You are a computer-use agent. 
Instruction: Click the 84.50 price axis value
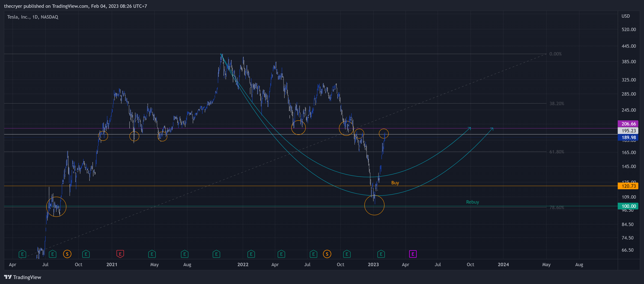[628, 224]
